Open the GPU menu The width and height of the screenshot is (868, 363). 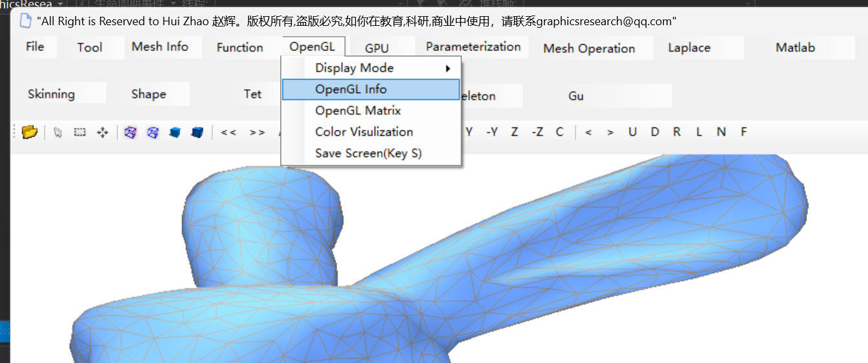377,48
